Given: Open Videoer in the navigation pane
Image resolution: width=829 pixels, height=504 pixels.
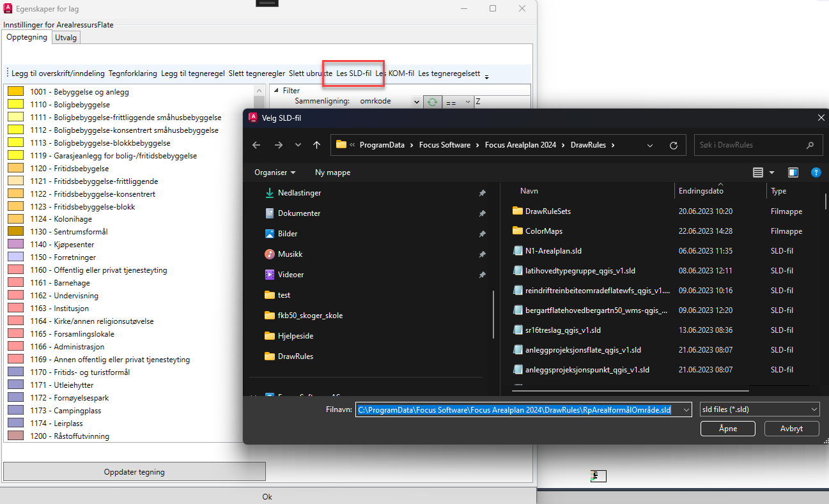Looking at the screenshot, I should [291, 275].
